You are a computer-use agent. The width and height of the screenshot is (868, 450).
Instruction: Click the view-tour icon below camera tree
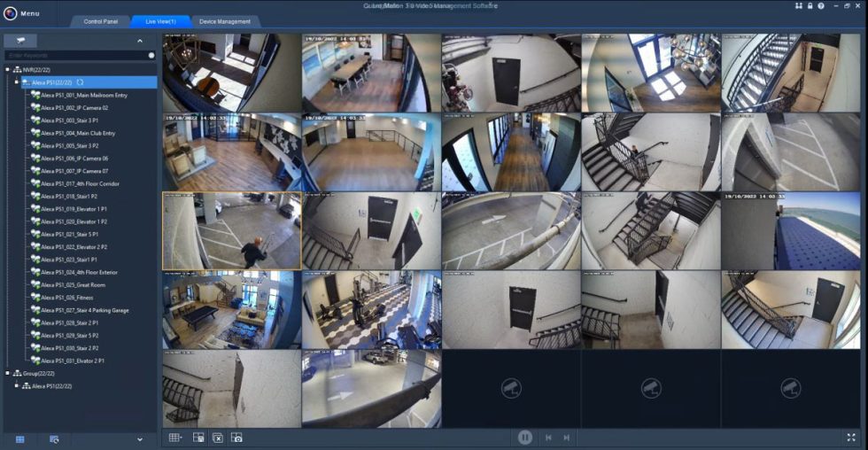click(x=54, y=439)
